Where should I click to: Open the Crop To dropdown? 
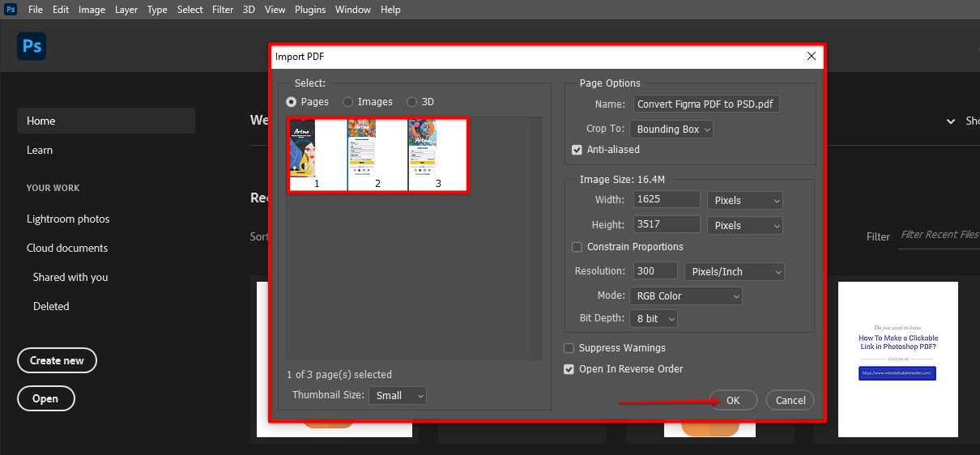(671, 129)
